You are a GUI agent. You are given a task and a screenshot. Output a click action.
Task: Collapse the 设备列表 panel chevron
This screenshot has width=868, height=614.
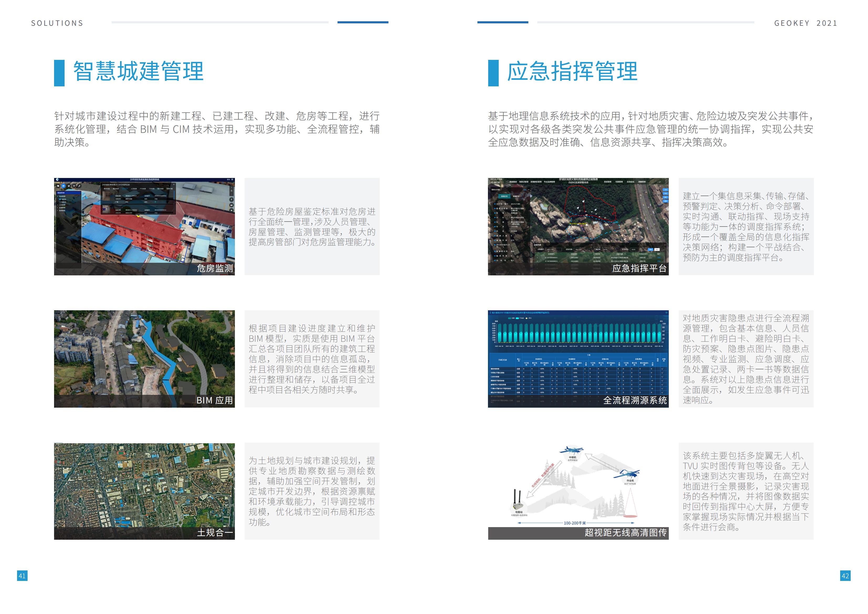click(665, 245)
